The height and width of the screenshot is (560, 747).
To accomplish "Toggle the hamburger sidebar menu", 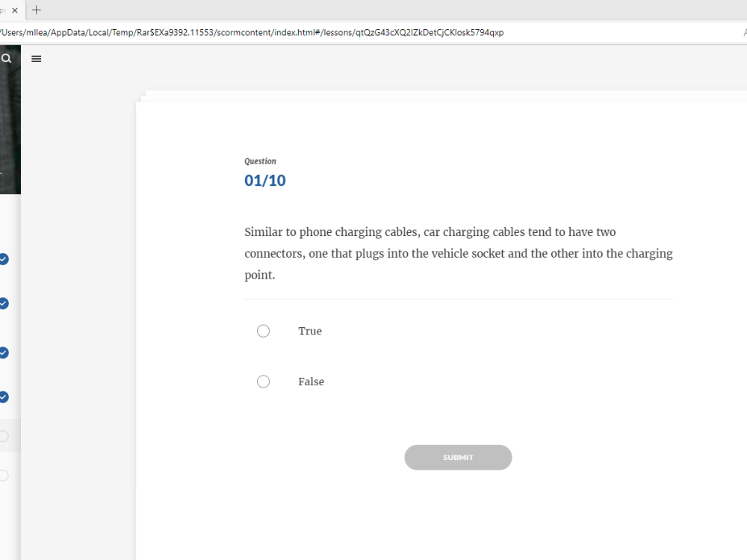I will [36, 59].
